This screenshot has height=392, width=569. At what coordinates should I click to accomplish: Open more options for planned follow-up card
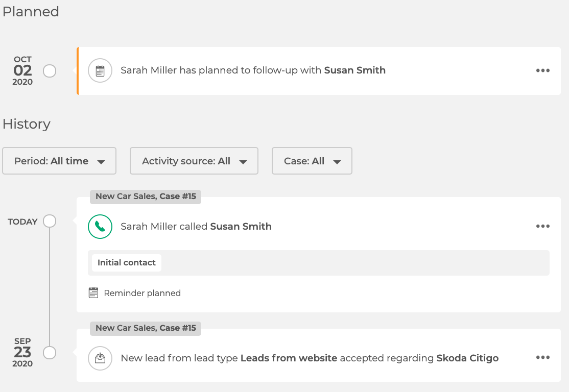pyautogui.click(x=543, y=70)
